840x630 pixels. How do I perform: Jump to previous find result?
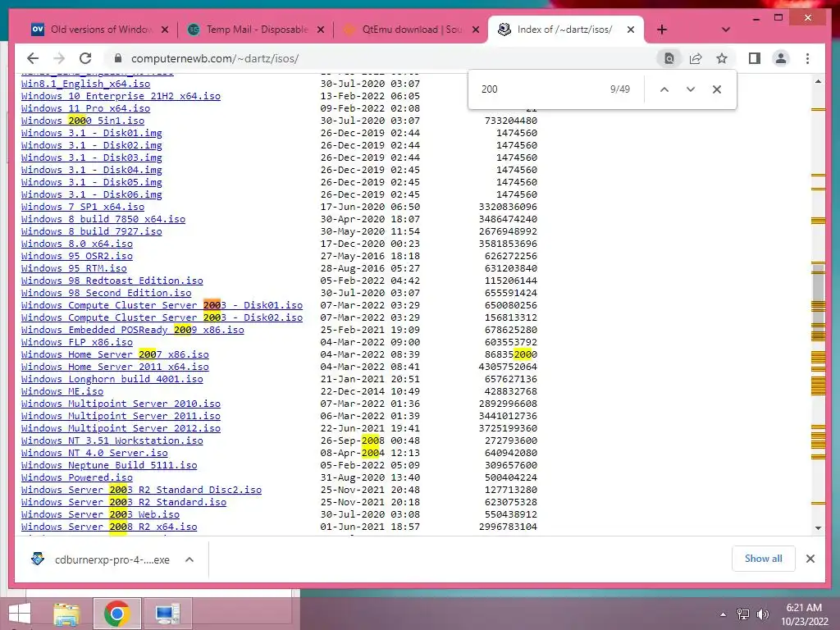pos(664,89)
